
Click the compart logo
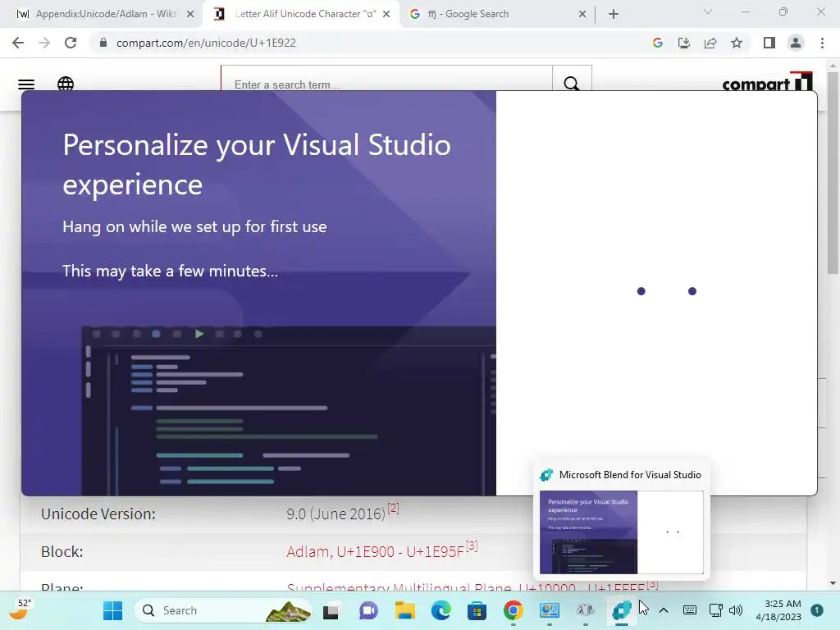[767, 82]
